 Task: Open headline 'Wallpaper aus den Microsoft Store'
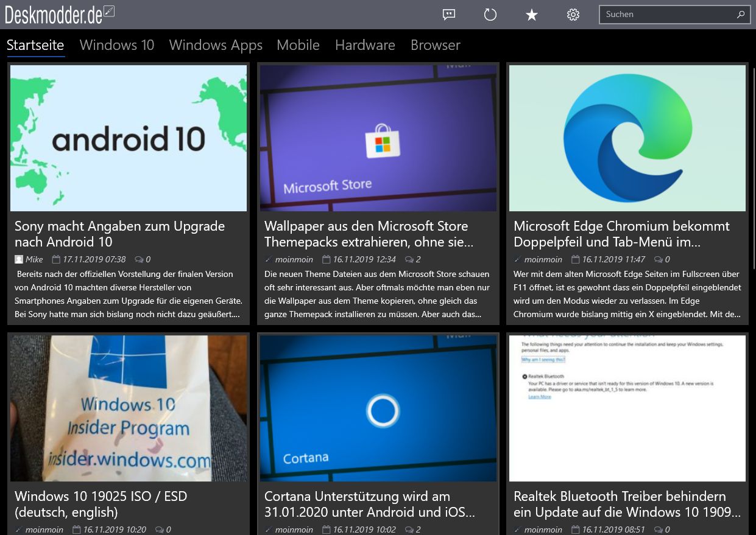tap(369, 234)
